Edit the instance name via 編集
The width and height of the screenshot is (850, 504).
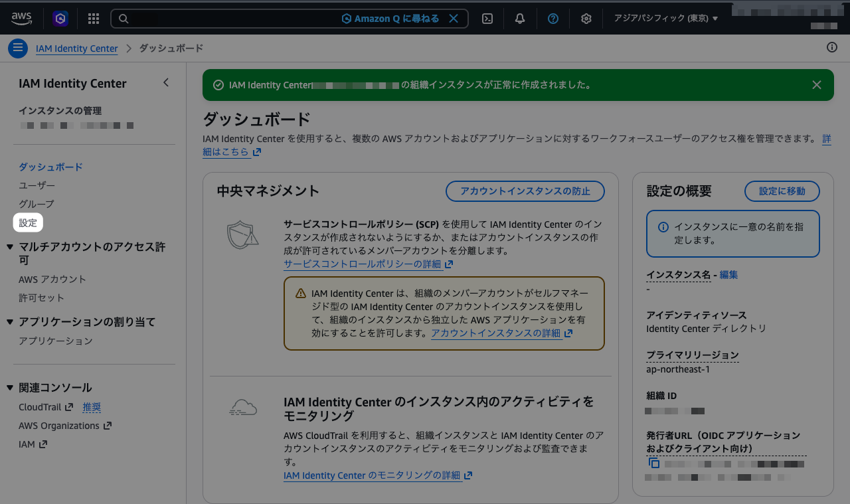728,275
